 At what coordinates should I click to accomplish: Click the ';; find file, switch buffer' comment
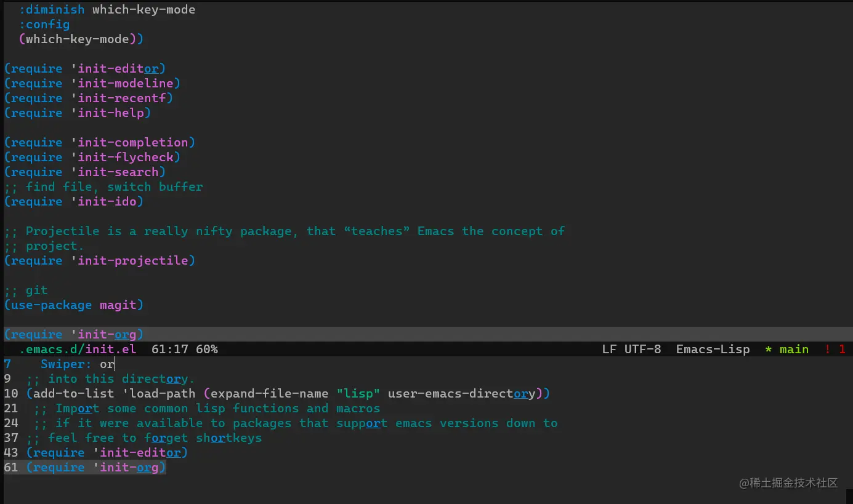(103, 186)
